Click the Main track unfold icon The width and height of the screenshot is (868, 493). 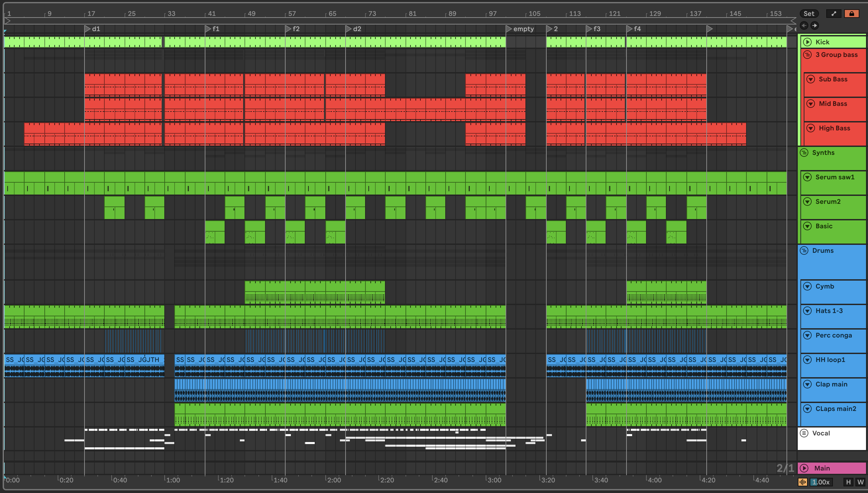click(x=804, y=468)
